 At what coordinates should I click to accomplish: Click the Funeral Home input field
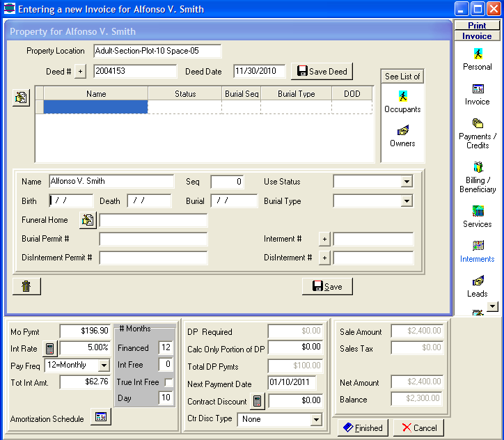153,221
